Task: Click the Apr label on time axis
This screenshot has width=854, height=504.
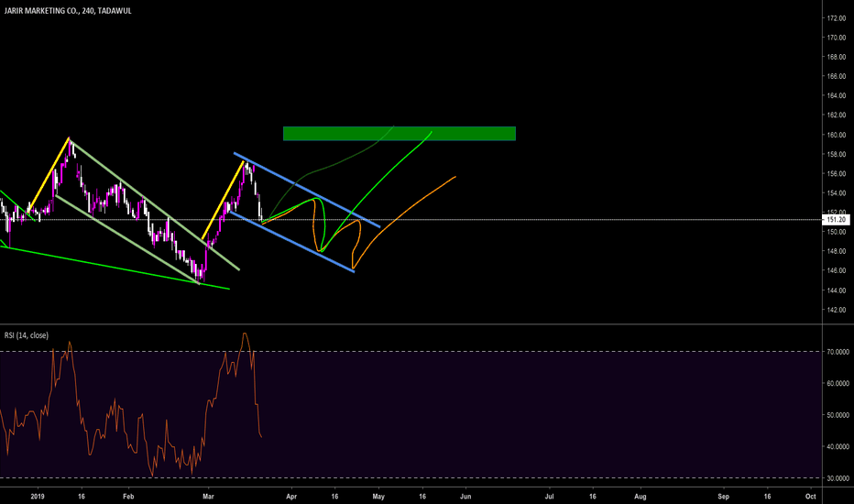Action: coord(291,497)
